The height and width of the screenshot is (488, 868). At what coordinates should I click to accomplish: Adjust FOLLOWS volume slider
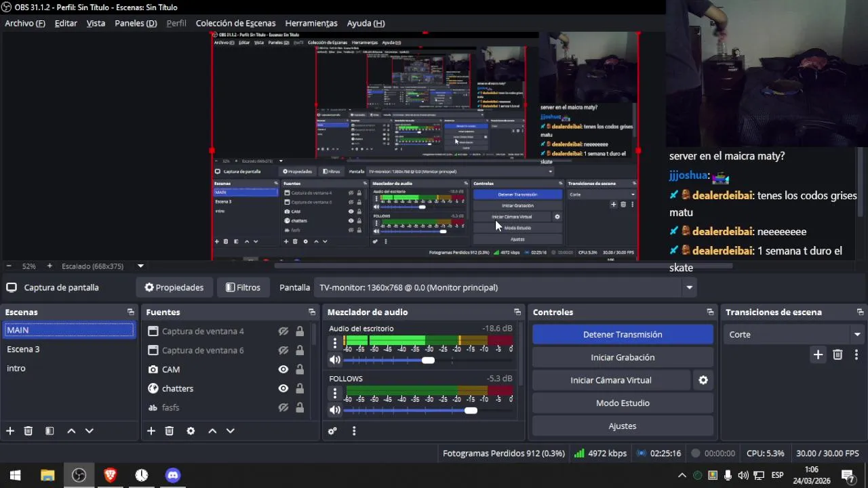428,410
